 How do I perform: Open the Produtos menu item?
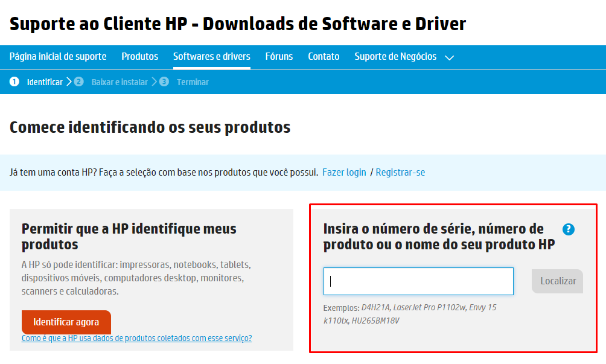pos(139,57)
